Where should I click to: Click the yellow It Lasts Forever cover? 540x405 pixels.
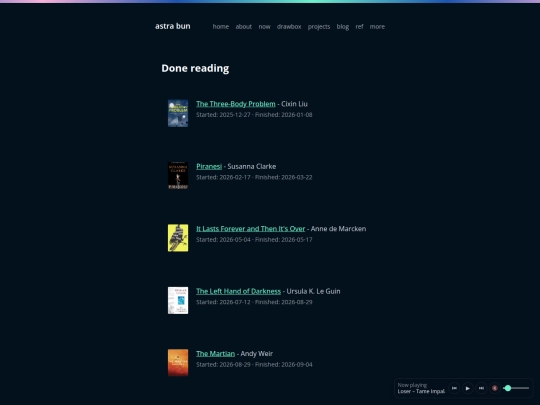178,238
